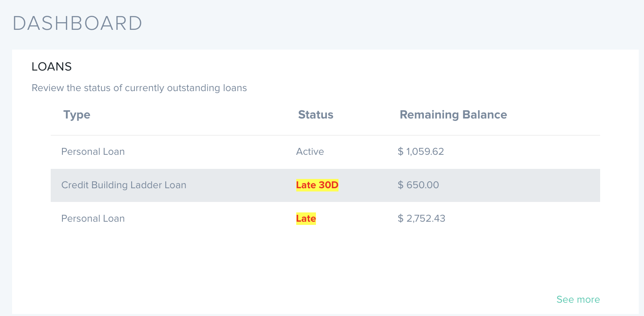Click the Type column header
644x316 pixels.
coord(76,115)
